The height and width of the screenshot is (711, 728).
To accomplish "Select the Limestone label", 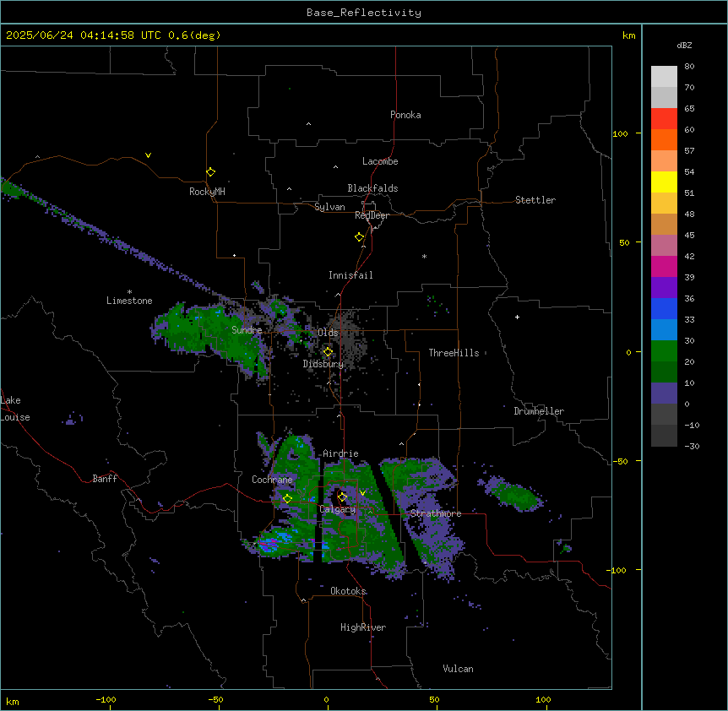I will click(129, 301).
